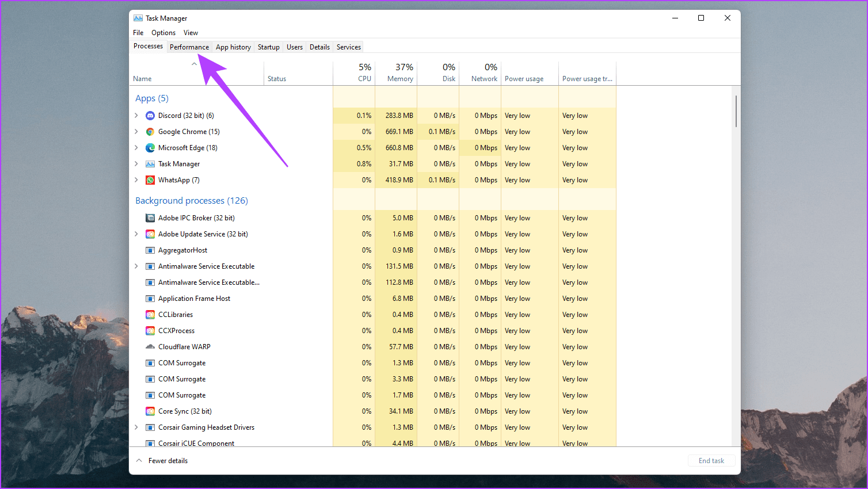The height and width of the screenshot is (489, 868).
Task: Sort by Power usage trend column
Action: pyautogui.click(x=587, y=74)
